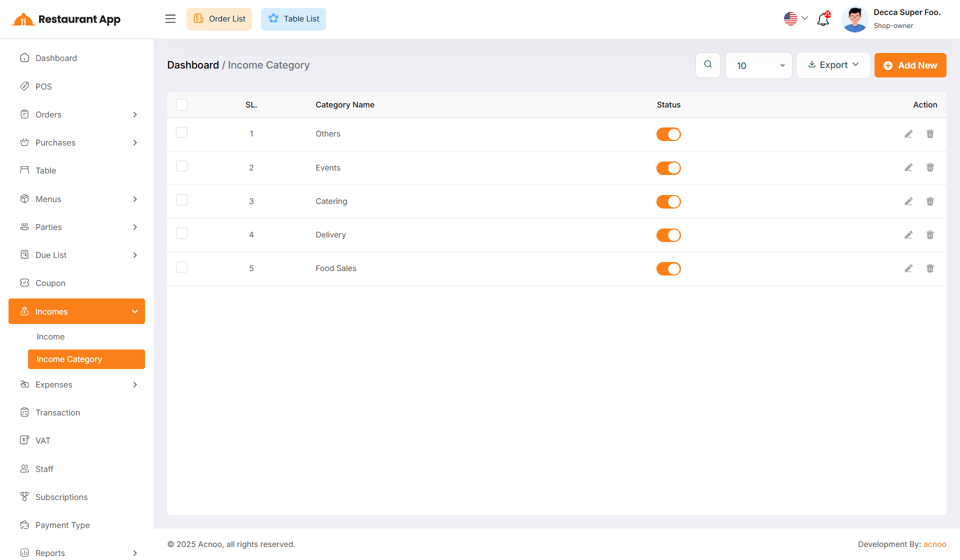Click the notification bell icon
This screenshot has width=960, height=560.
pyautogui.click(x=823, y=19)
